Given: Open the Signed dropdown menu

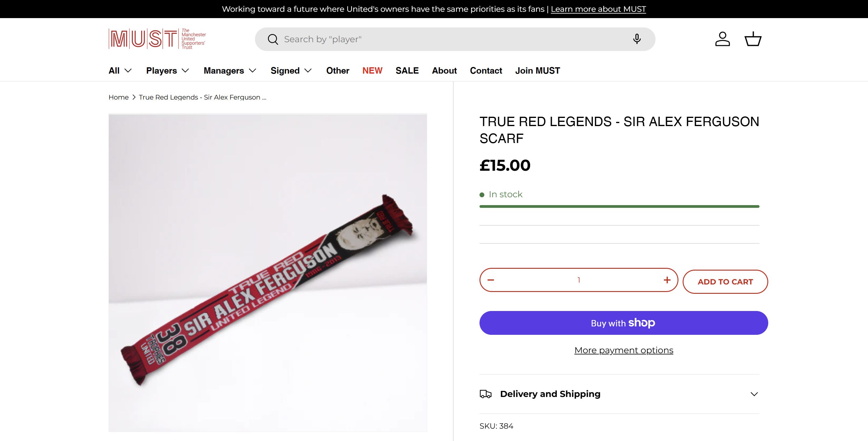Looking at the screenshot, I should [x=291, y=71].
